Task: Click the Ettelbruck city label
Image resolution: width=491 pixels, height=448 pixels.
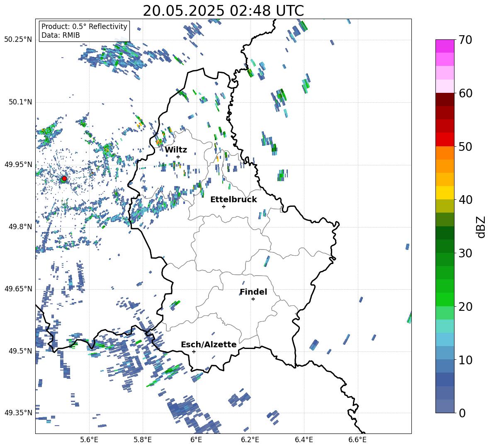Action: click(233, 200)
